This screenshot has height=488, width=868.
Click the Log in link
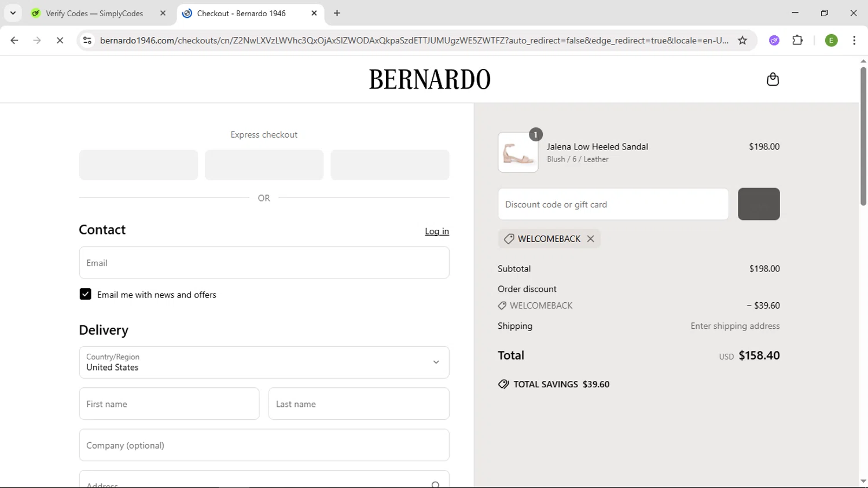click(437, 231)
